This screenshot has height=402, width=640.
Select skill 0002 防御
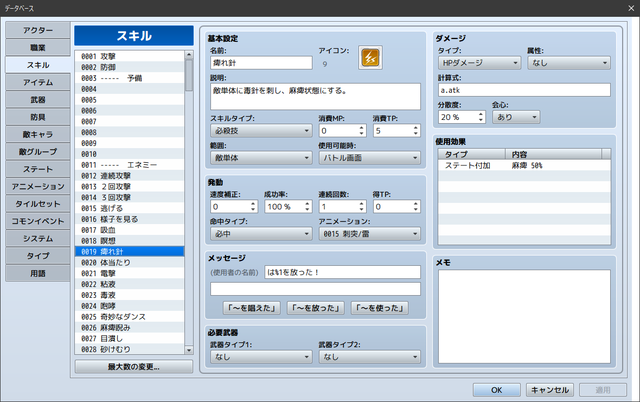[129, 67]
